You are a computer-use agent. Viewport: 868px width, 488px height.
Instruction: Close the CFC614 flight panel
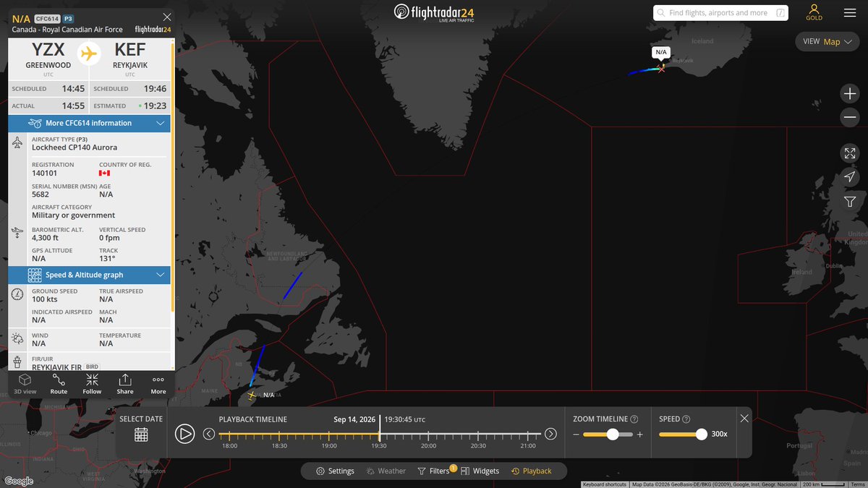[167, 17]
